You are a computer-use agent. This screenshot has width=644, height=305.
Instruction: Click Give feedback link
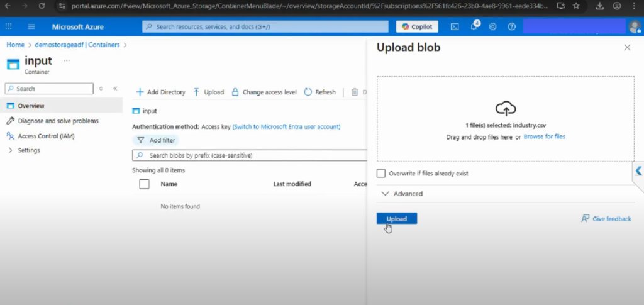click(606, 219)
